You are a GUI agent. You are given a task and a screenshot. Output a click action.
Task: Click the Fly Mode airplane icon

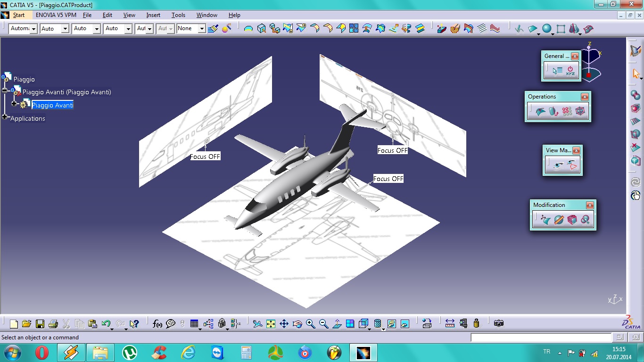point(257,324)
